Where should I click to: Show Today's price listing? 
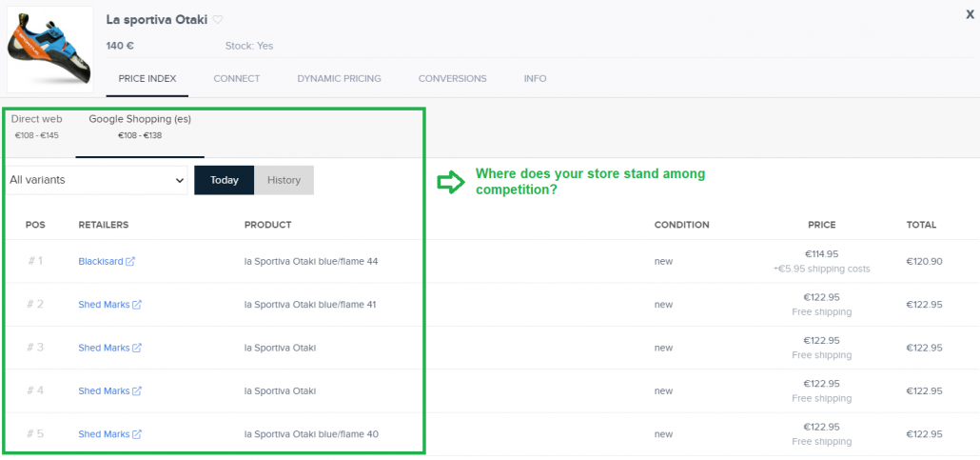[x=225, y=180]
